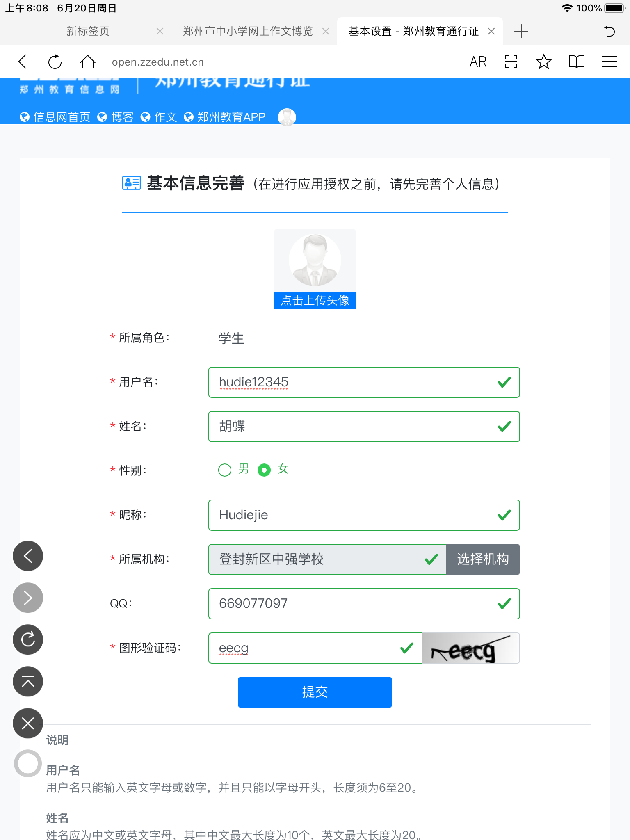Image resolution: width=630 pixels, height=840 pixels.
Task: Submit the form with 提交 button
Action: click(x=315, y=692)
